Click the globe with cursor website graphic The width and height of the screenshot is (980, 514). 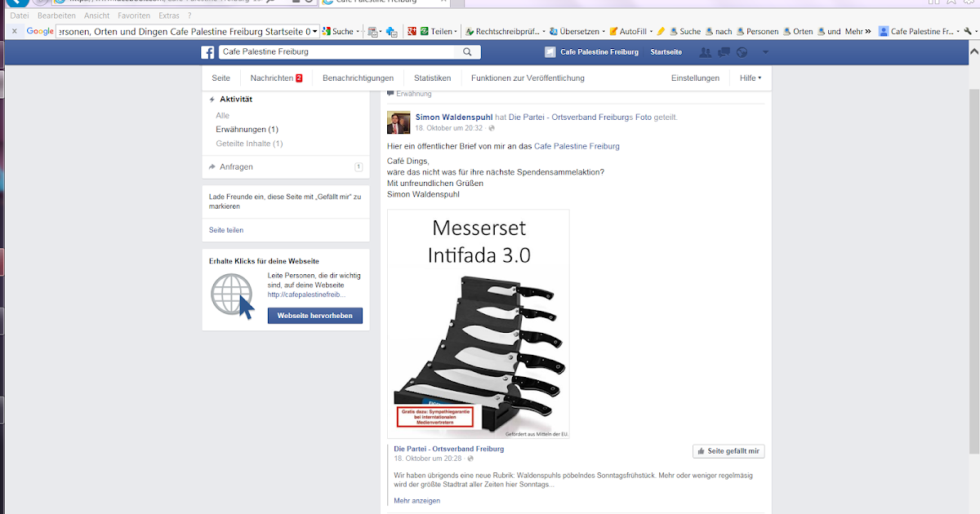[x=233, y=296]
